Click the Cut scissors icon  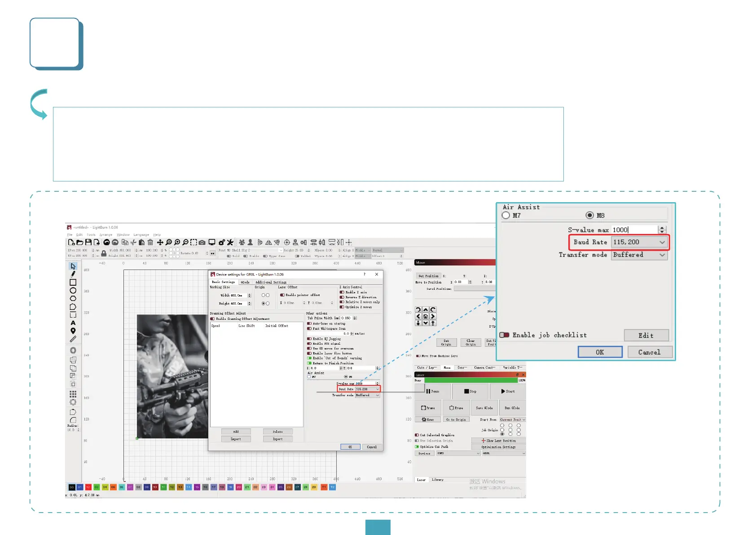pyautogui.click(x=133, y=242)
